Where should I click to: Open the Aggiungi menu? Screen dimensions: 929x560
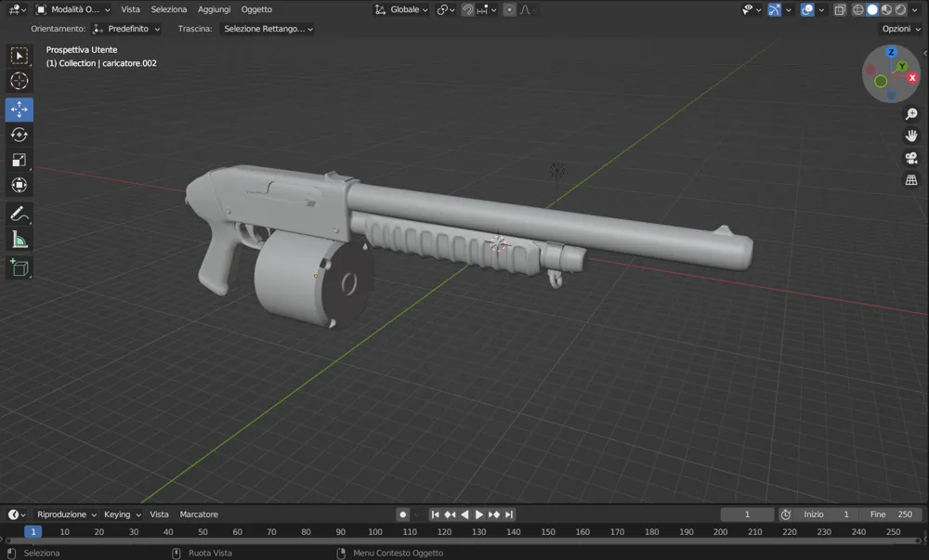(214, 9)
